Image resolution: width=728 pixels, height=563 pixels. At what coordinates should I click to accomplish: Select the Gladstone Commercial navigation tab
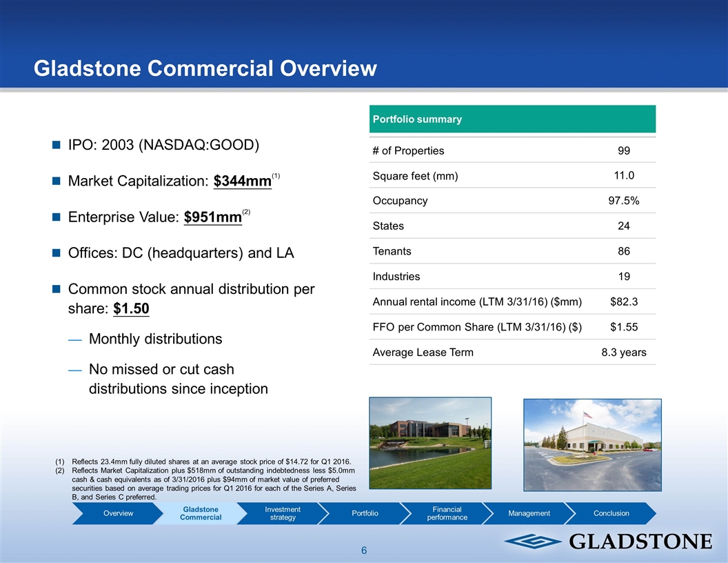[x=201, y=513]
